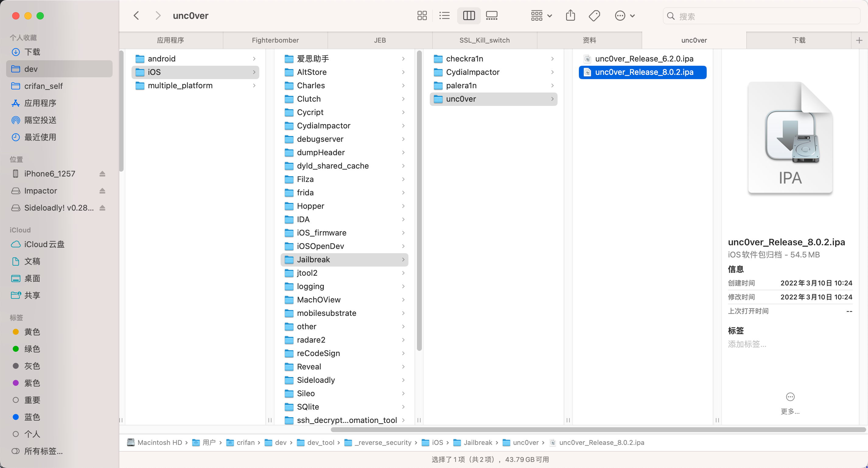
Task: Open 隔空投送 AirDrop in sidebar
Action: click(59, 120)
